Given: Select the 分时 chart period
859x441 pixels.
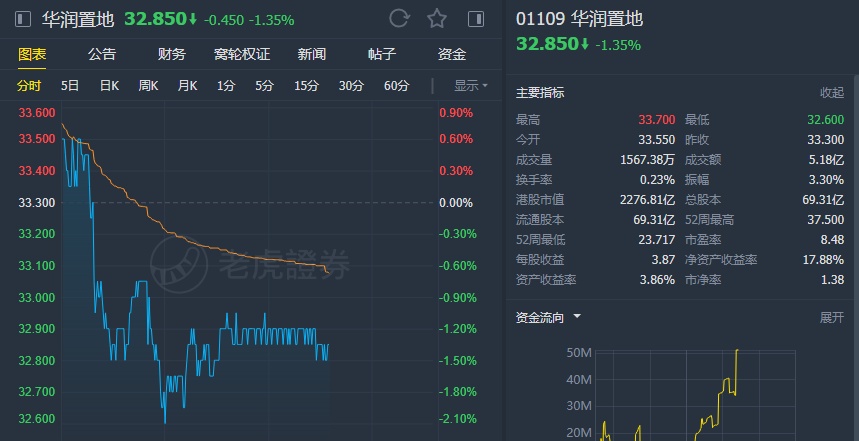Looking at the screenshot, I should pyautogui.click(x=29, y=85).
